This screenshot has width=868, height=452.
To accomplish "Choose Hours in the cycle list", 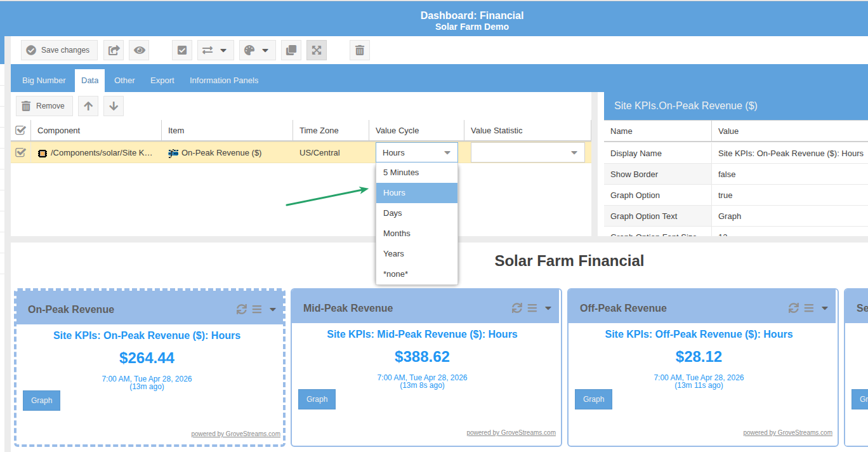I will 417,193.
